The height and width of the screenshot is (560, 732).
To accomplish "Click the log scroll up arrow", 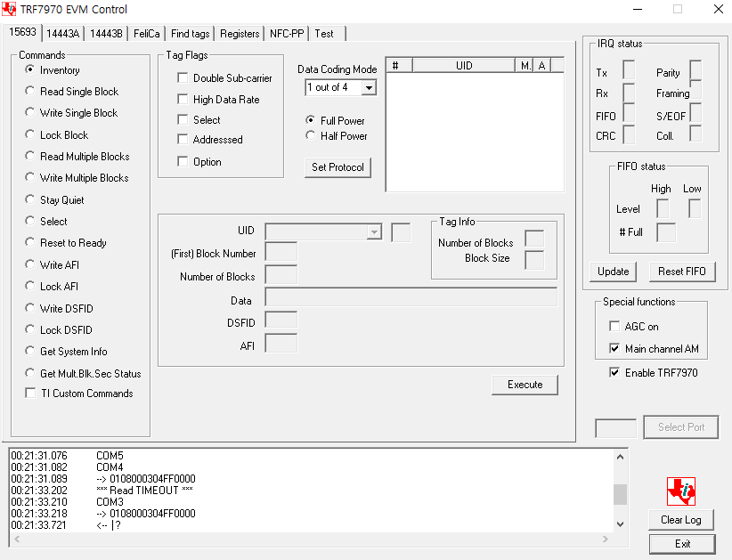I will (x=620, y=457).
